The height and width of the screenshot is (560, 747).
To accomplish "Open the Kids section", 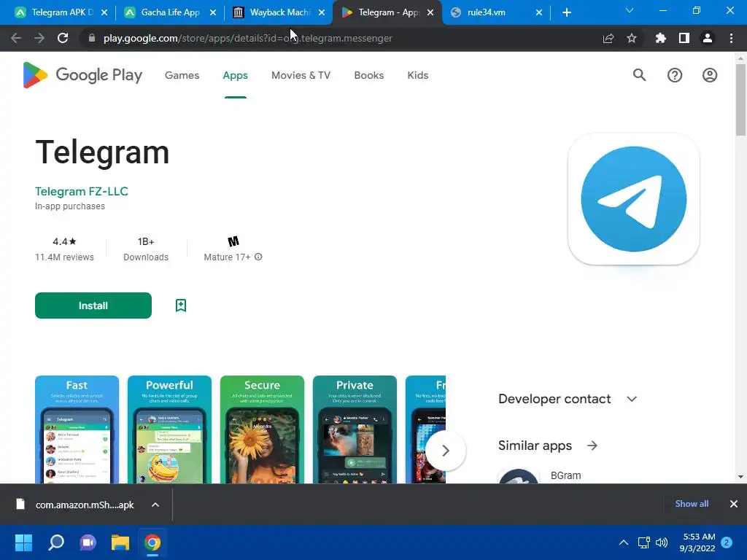I will pos(418,75).
